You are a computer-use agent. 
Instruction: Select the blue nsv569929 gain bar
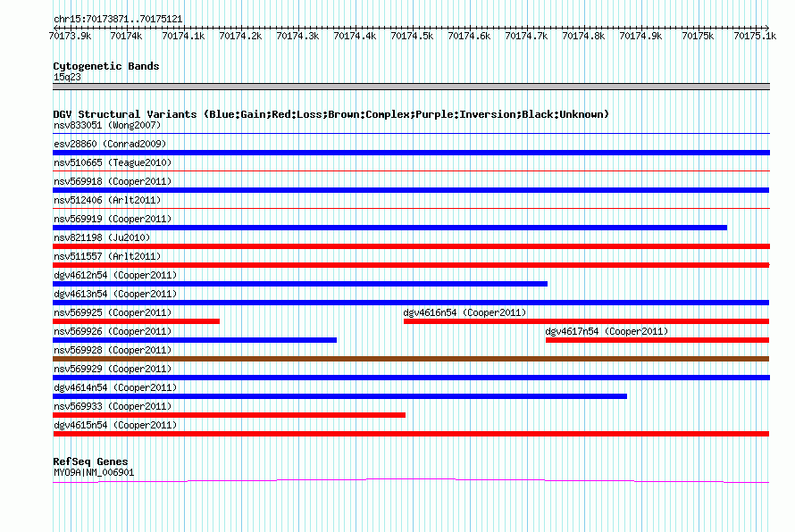coord(411,378)
